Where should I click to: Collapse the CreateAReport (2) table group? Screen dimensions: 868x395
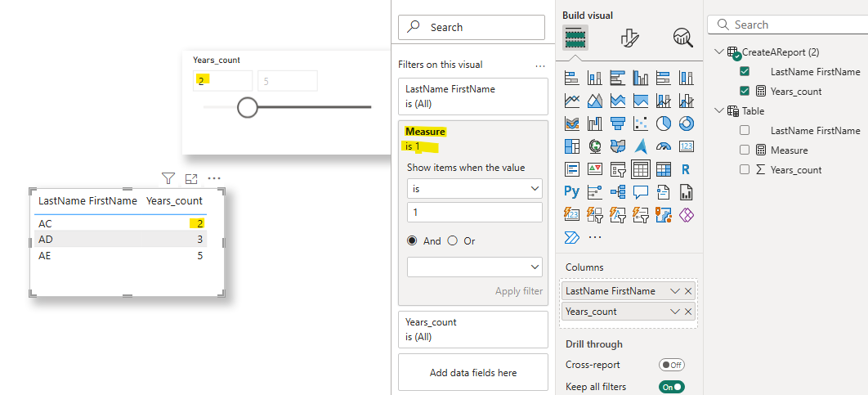coord(719,52)
